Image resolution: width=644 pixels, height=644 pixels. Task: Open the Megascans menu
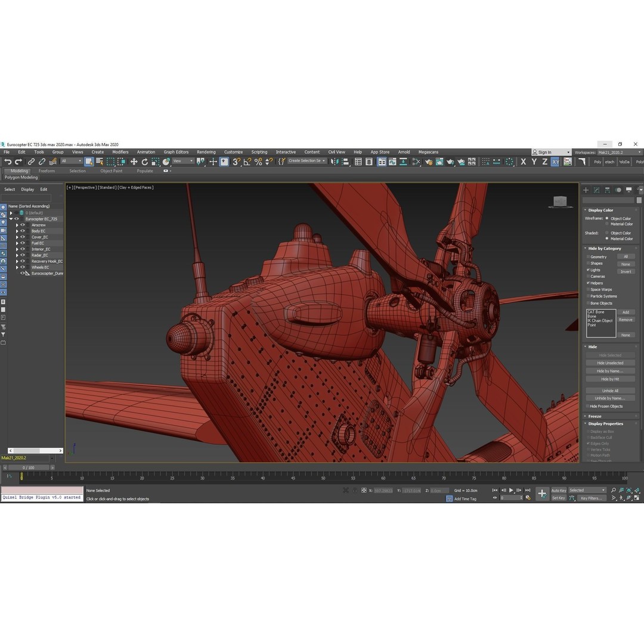tap(428, 152)
